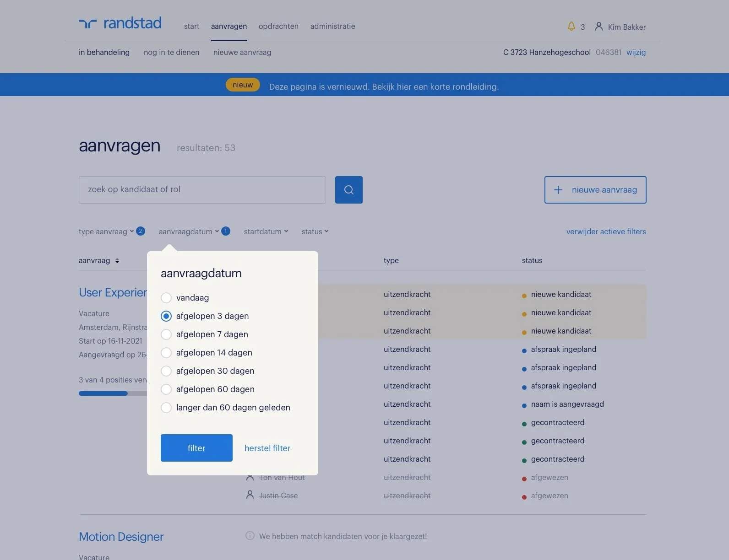This screenshot has width=729, height=560.
Task: Click the type aanvraag filter count badge
Action: pyautogui.click(x=141, y=231)
